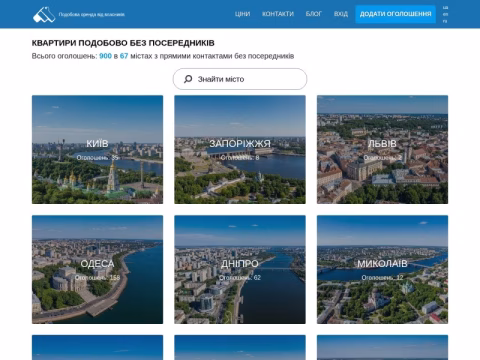Switch language to ru

[x=445, y=21]
